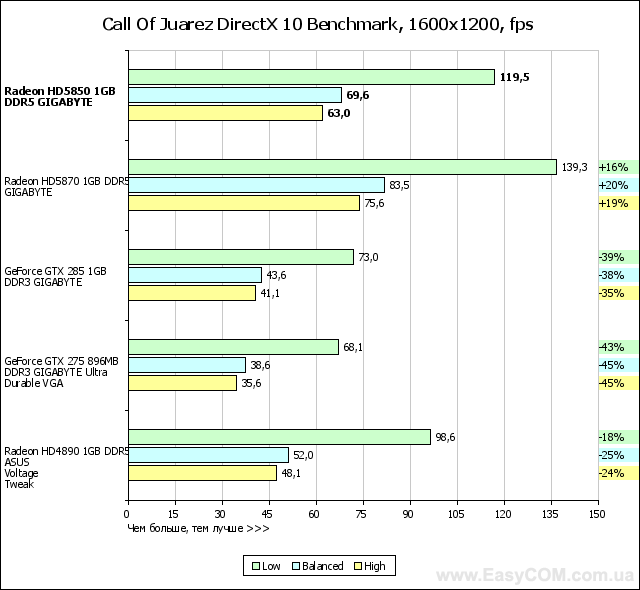Screen dimensions: 640x590
Task: Click the axis tick label 135
Action: 550,514
